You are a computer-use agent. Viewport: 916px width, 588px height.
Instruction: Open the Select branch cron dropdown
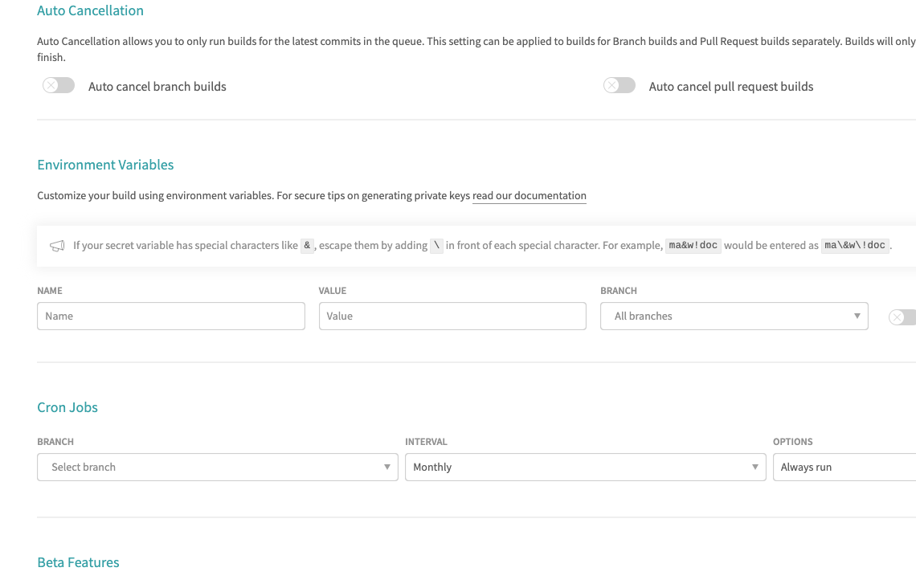tap(217, 468)
